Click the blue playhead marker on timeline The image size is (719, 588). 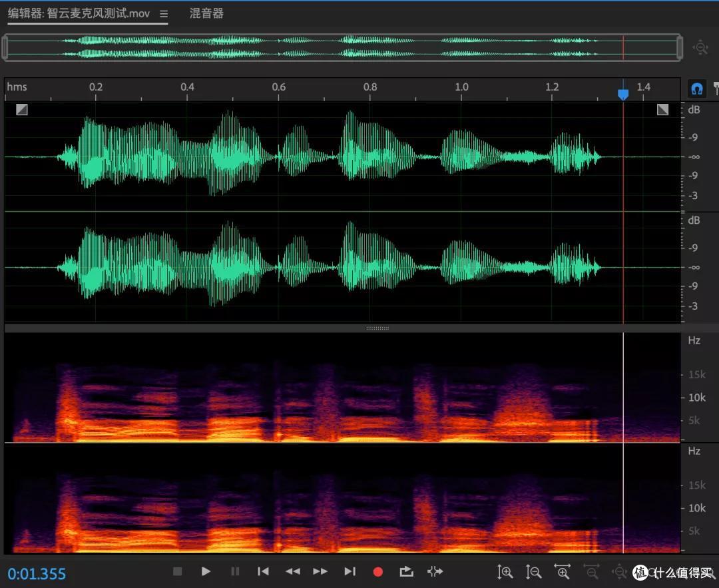coord(623,94)
